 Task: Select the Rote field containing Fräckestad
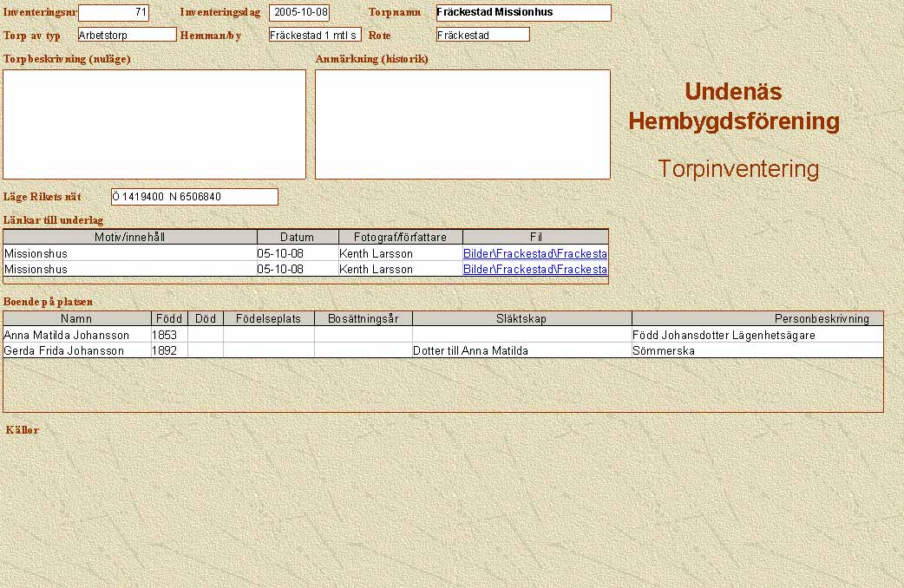point(482,35)
